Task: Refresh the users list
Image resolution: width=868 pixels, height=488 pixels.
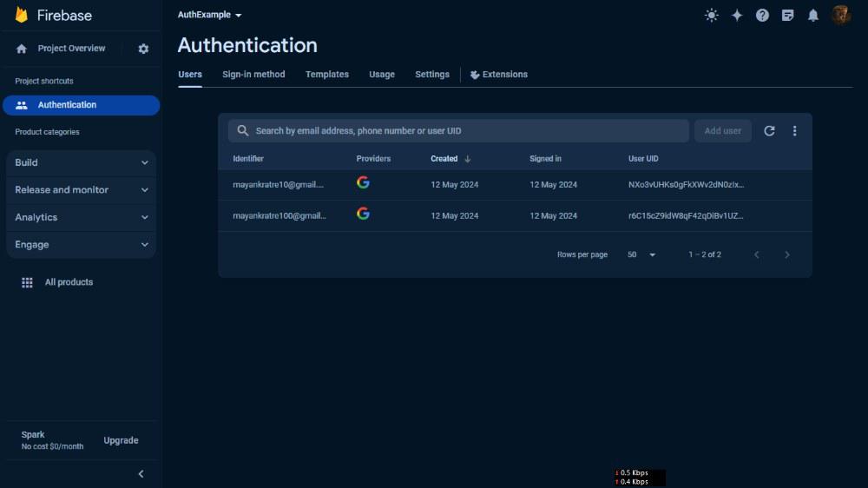Action: [769, 131]
